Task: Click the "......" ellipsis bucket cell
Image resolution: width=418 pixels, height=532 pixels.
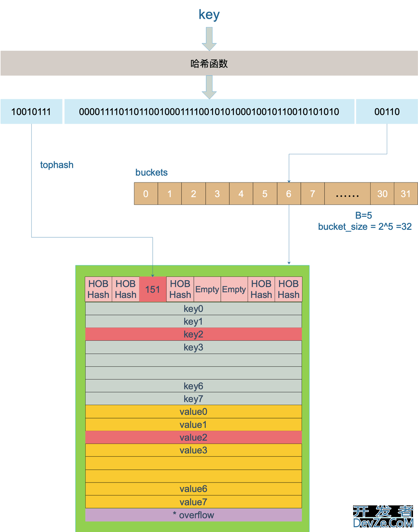Action: pyautogui.click(x=347, y=194)
